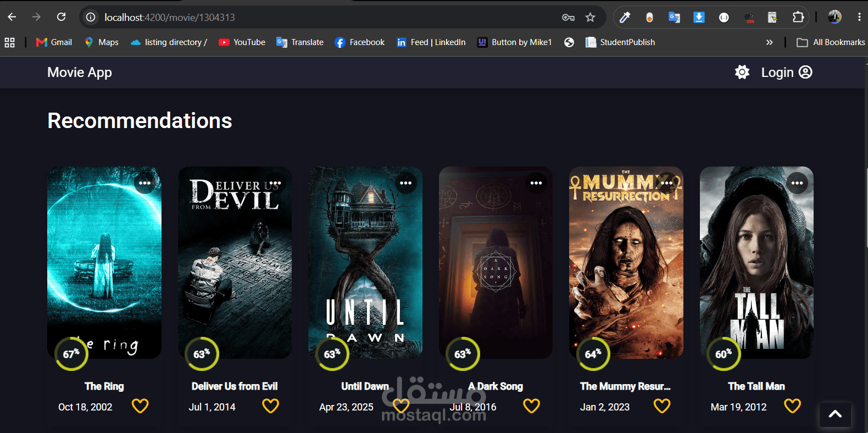Click A Dark Song 63% rating circle

click(463, 354)
